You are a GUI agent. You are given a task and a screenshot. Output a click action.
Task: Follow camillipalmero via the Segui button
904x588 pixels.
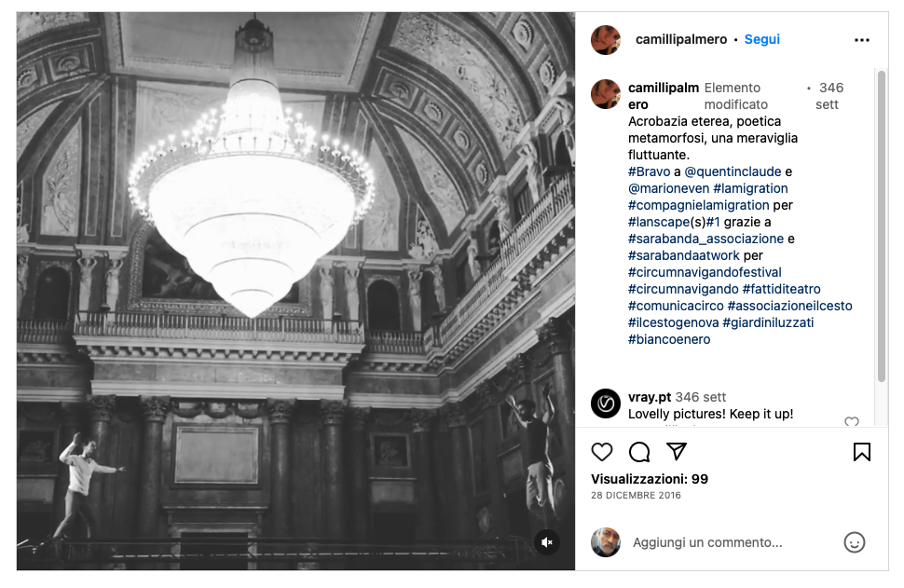click(761, 39)
